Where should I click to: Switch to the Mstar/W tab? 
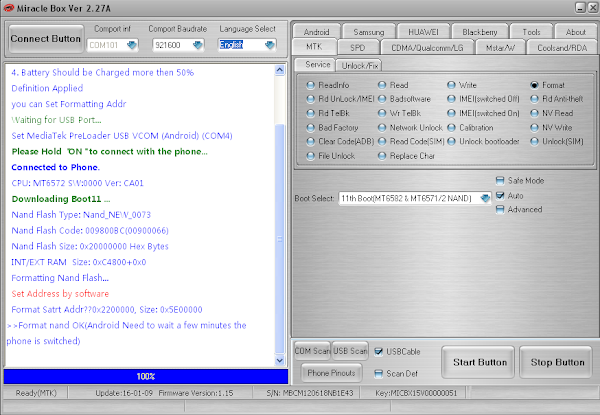coord(500,47)
